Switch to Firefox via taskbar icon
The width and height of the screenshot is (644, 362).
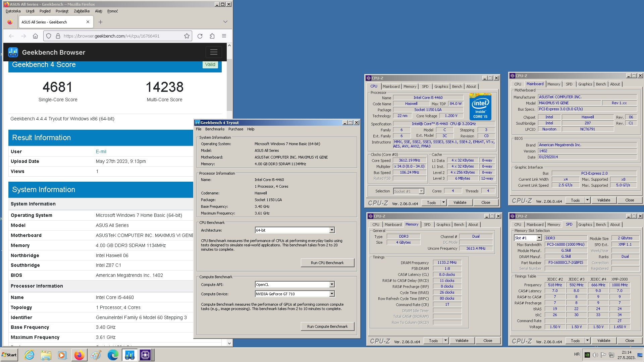[x=79, y=355]
